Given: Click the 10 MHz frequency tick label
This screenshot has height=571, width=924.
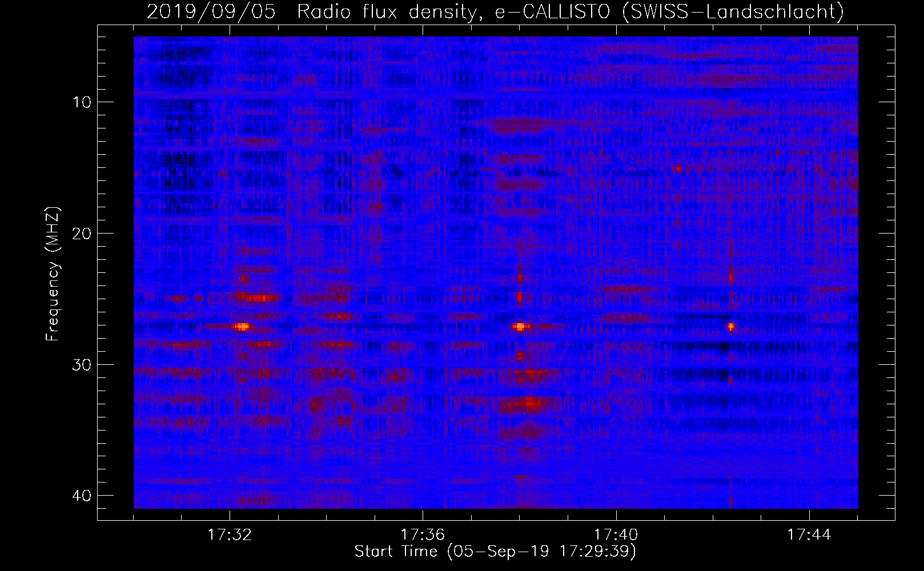Looking at the screenshot, I should [82, 102].
